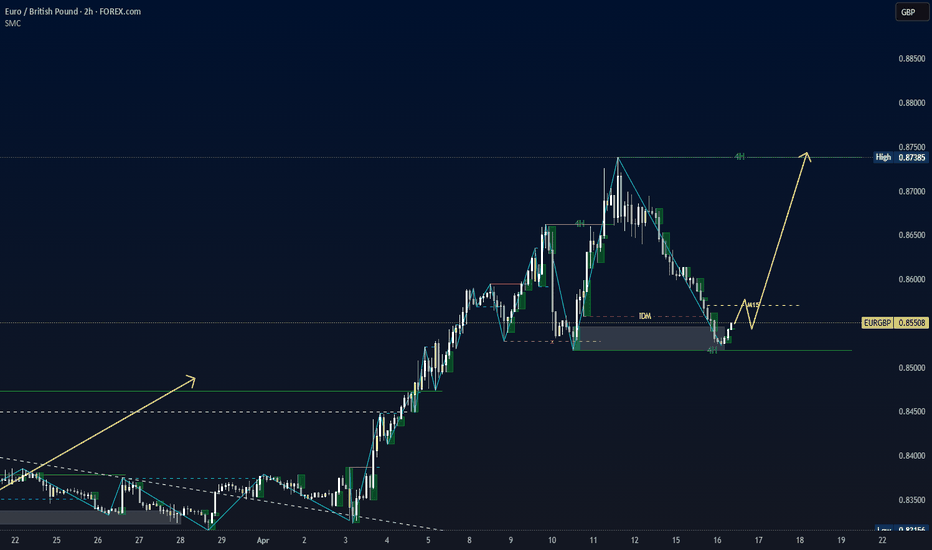932x550 pixels.
Task: Click the 0.84000 price axis label
Action: tap(912, 456)
